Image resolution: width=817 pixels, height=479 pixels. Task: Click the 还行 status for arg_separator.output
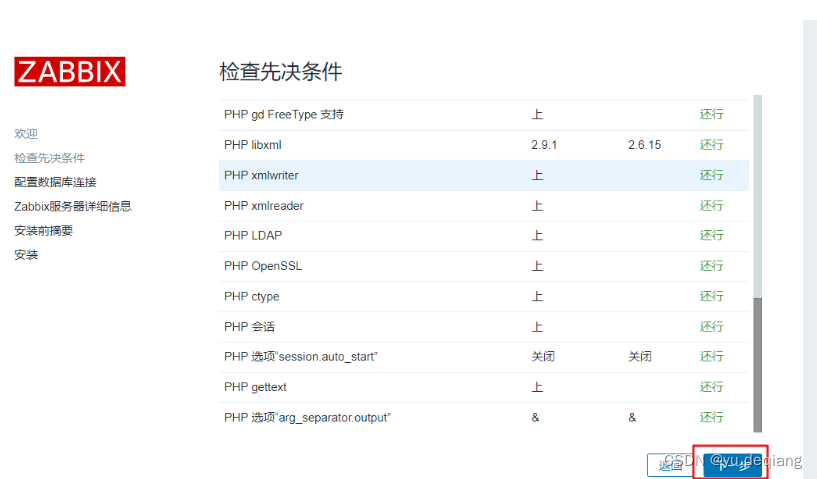(x=711, y=417)
